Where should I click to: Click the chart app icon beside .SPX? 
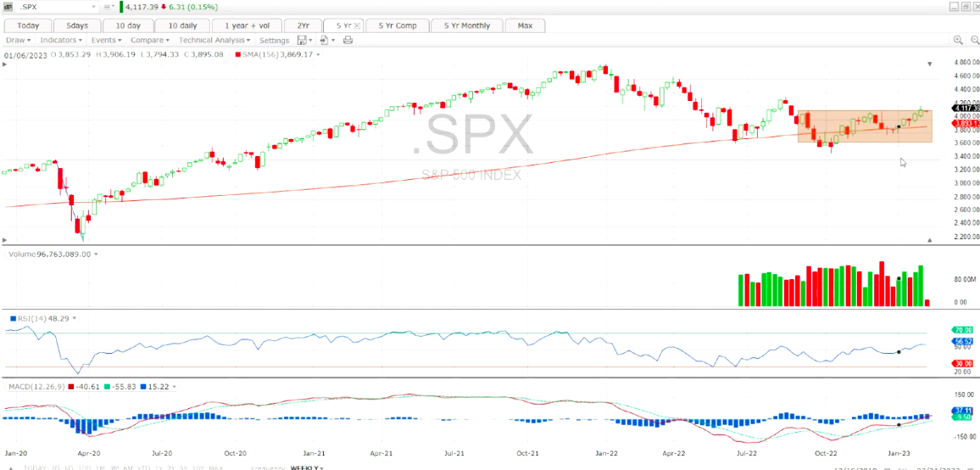coord(10,7)
